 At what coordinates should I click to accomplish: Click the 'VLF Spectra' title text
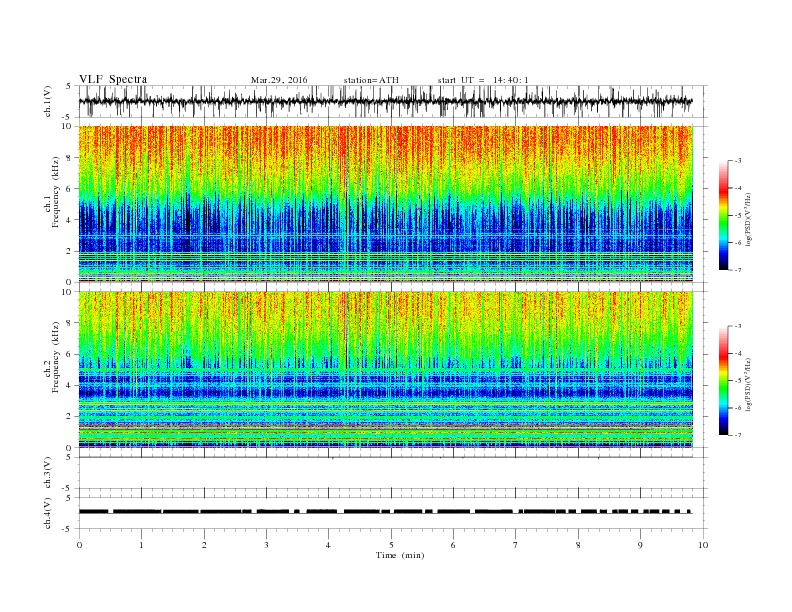pos(113,79)
